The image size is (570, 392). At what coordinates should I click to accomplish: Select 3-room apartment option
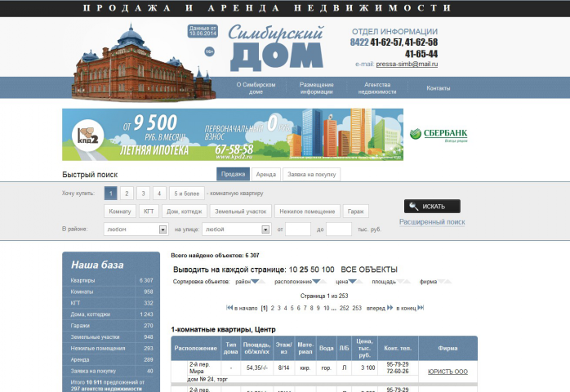pyautogui.click(x=143, y=194)
